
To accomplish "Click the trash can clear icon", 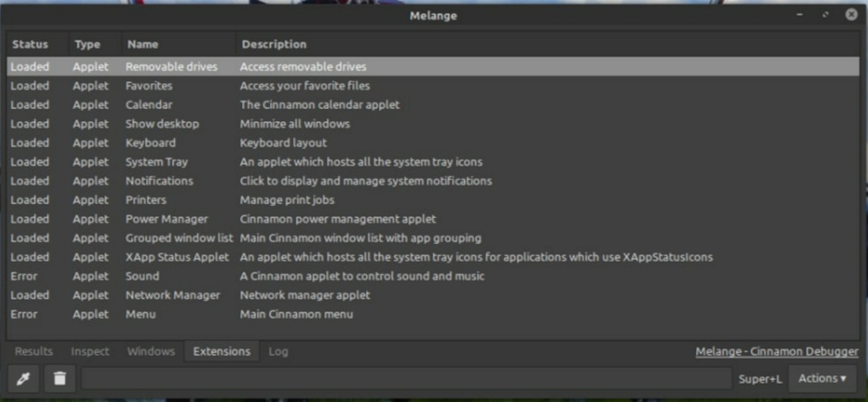I will (x=59, y=379).
